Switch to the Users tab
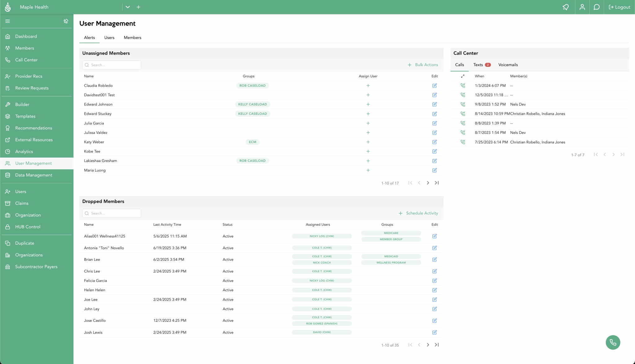This screenshot has width=635, height=364. pyautogui.click(x=109, y=37)
